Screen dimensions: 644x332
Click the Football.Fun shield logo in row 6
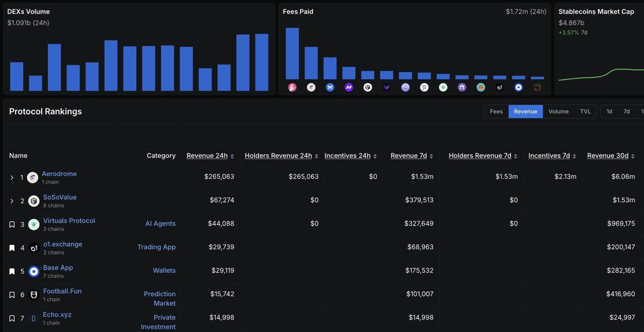pos(34,295)
